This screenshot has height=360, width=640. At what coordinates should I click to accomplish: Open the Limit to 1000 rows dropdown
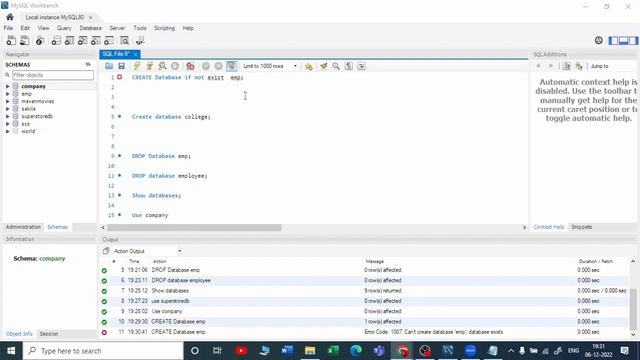pyautogui.click(x=270, y=66)
